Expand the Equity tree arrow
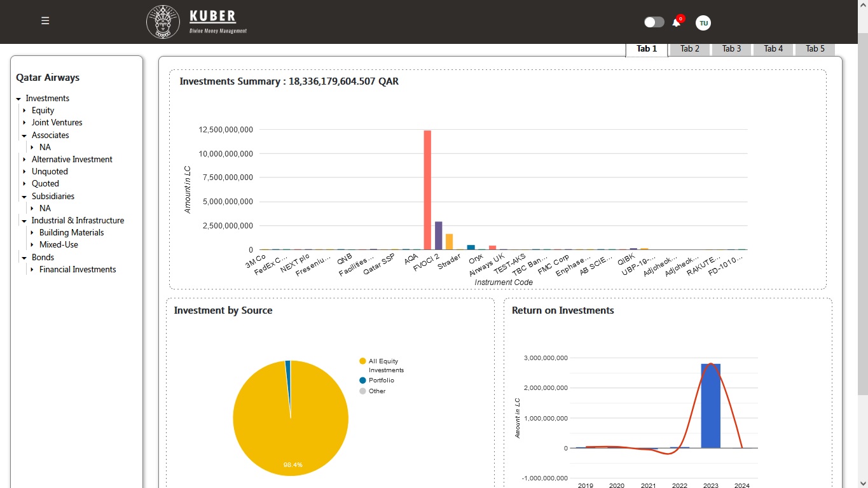Image resolution: width=868 pixels, height=488 pixels. [x=24, y=111]
